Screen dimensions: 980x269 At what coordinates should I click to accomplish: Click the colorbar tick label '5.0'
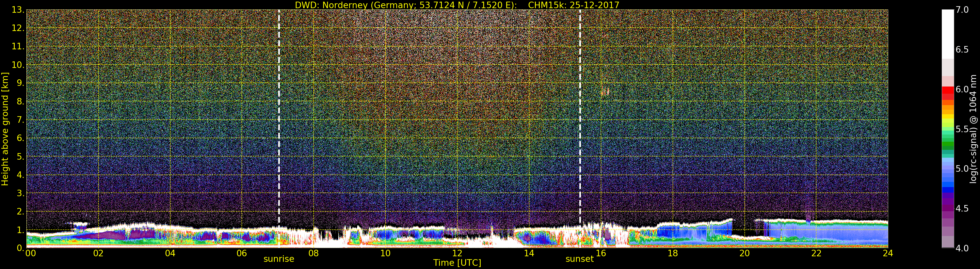tap(962, 168)
